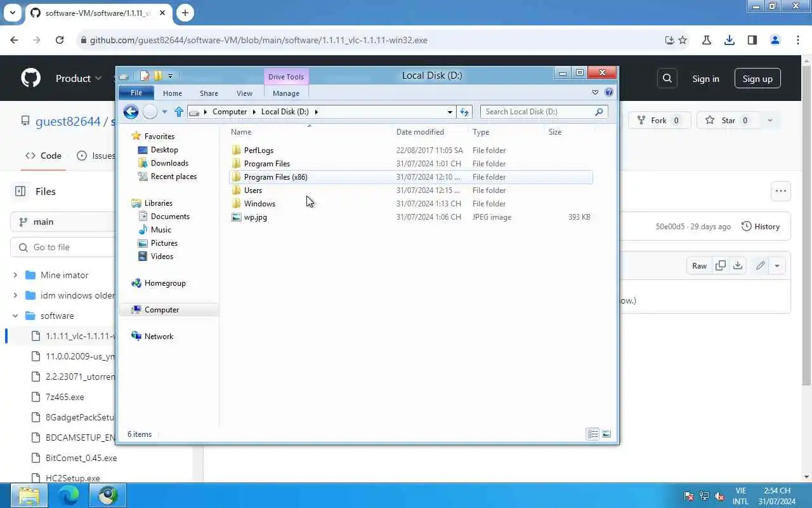
Task: Click the network tray icon
Action: 704,496
